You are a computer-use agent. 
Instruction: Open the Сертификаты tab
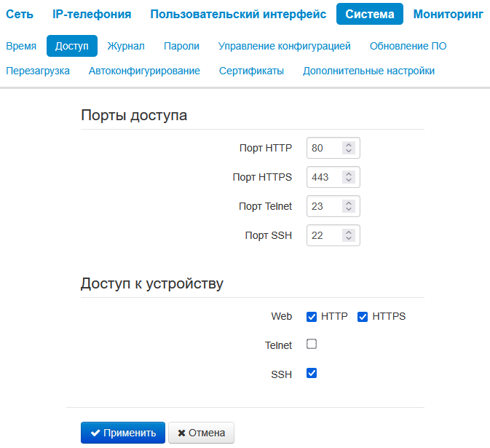pos(251,71)
